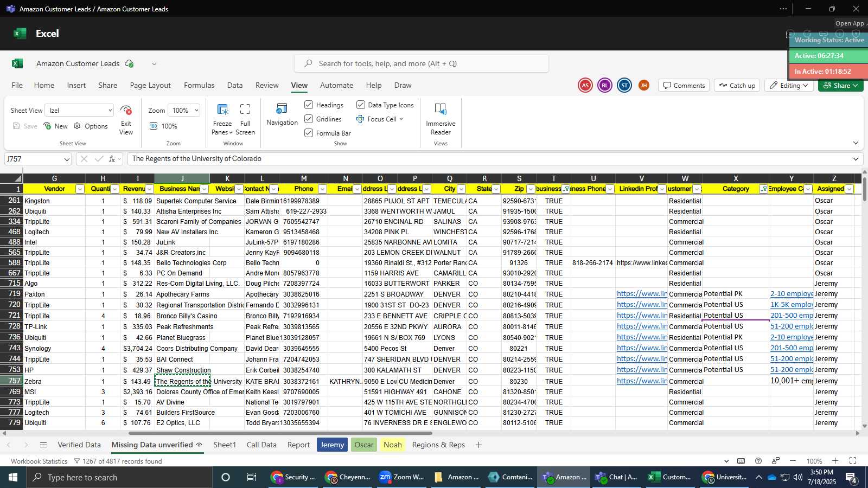Switch to the Oscar sheet tab
Screen dimensions: 868x488
363,445
